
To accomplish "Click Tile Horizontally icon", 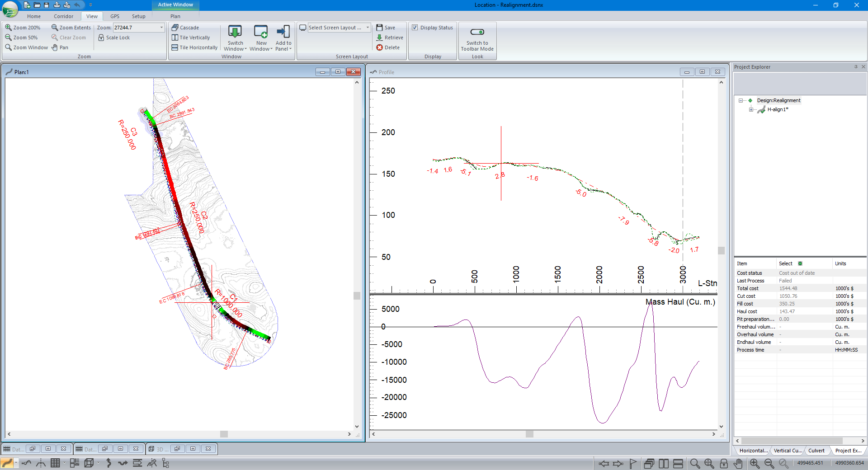I will pos(175,47).
